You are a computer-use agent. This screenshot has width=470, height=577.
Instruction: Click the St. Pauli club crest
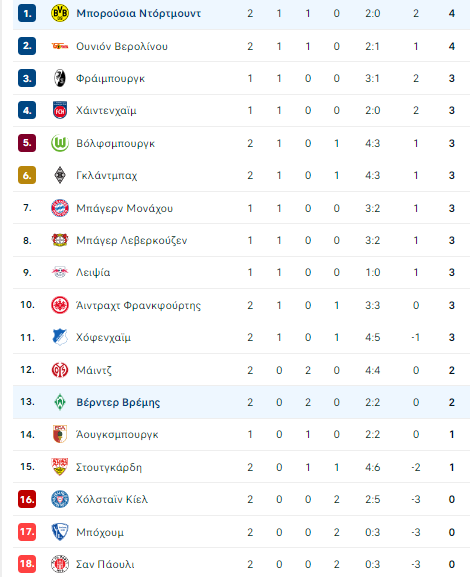(60, 564)
